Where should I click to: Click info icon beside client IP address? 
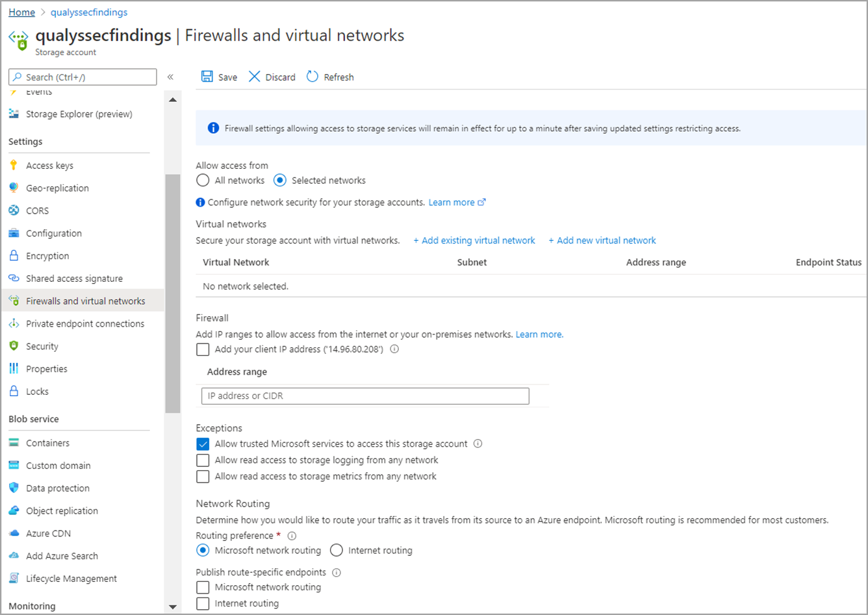tap(394, 349)
